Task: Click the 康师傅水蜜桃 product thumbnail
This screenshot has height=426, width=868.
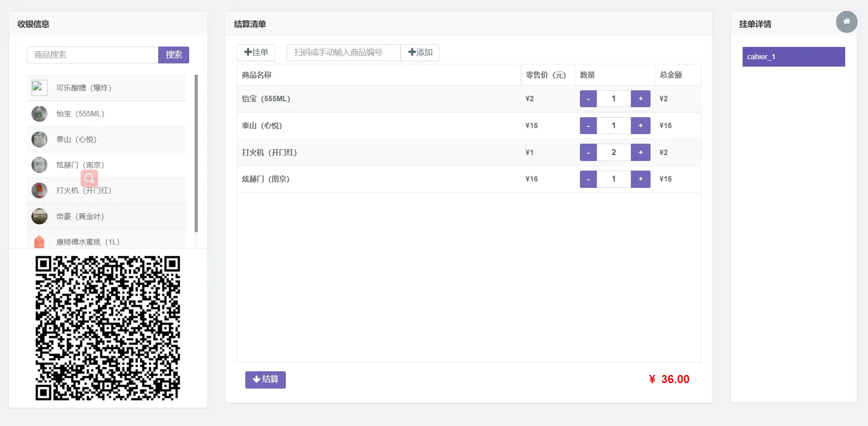Action: click(x=39, y=241)
